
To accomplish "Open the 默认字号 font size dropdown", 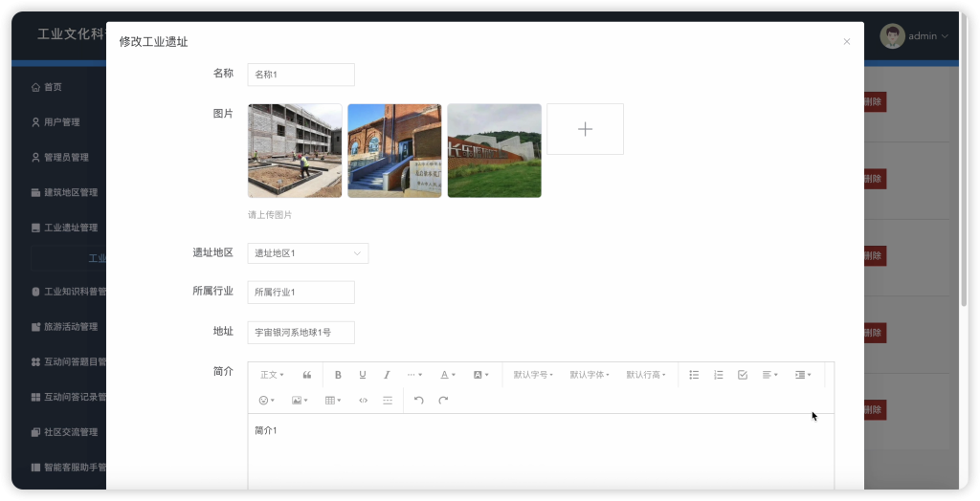I will (533, 375).
